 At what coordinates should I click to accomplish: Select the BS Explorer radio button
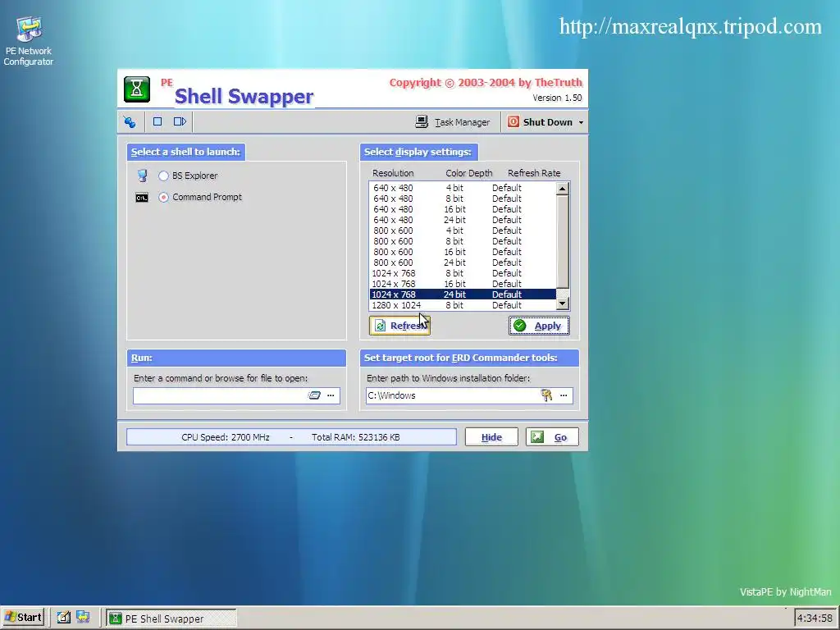[163, 176]
